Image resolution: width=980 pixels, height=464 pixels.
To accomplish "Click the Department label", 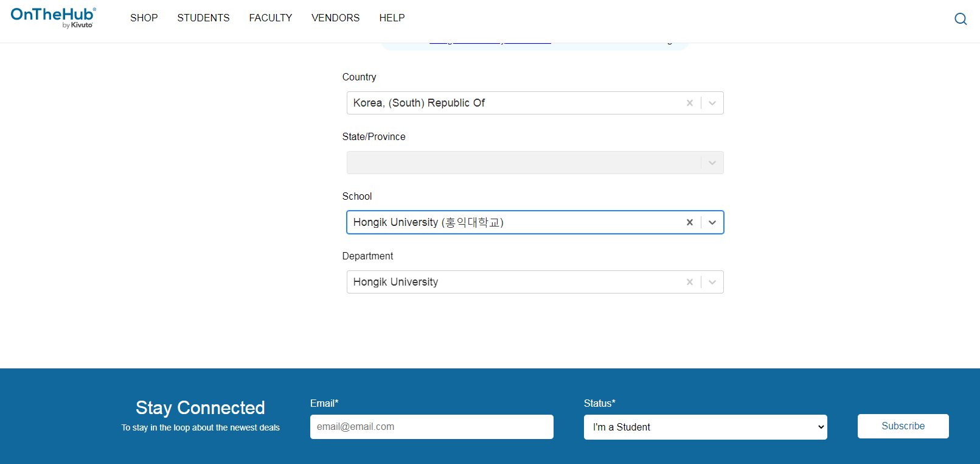I will 367,256.
